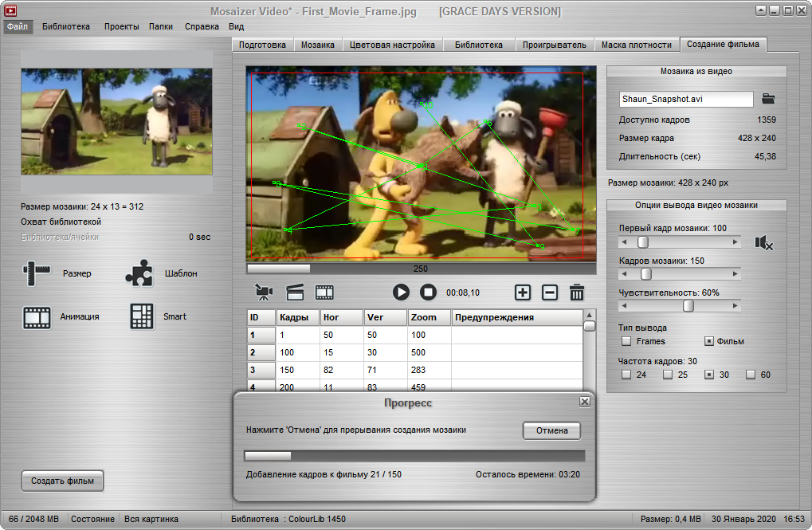Click the Zoom column header
This screenshot has height=530, width=812.
(x=428, y=317)
